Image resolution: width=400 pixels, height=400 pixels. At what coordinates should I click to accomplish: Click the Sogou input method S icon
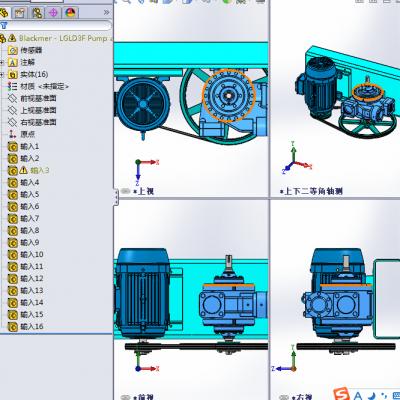(x=341, y=394)
